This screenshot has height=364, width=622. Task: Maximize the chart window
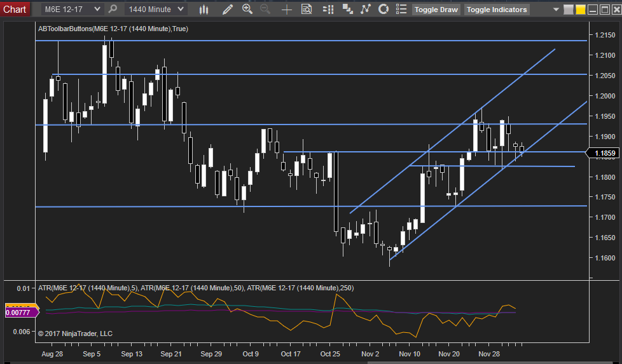[x=605, y=10]
